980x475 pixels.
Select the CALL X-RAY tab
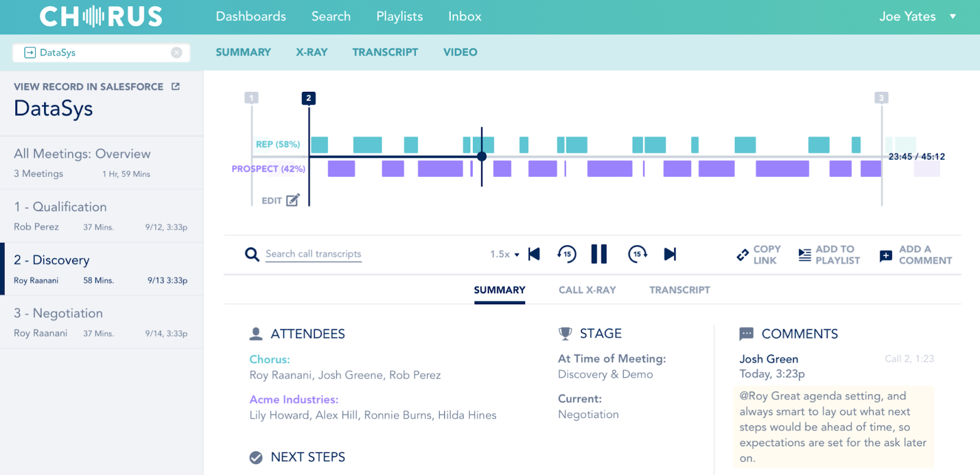click(587, 290)
